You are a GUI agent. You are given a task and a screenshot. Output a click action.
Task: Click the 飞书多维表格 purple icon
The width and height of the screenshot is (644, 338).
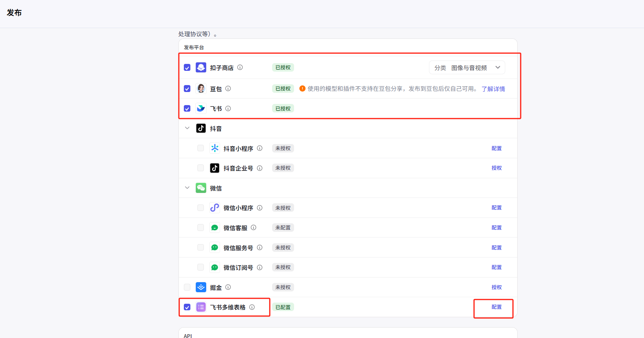click(201, 307)
